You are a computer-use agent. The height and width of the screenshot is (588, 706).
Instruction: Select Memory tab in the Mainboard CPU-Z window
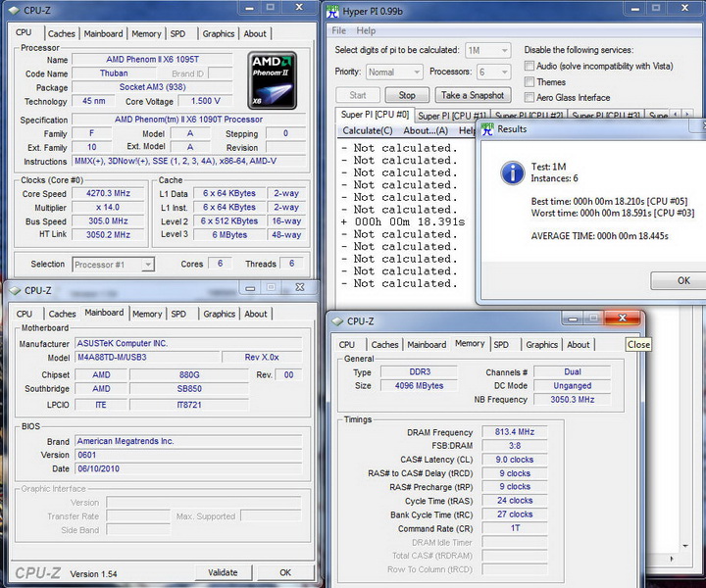147,314
